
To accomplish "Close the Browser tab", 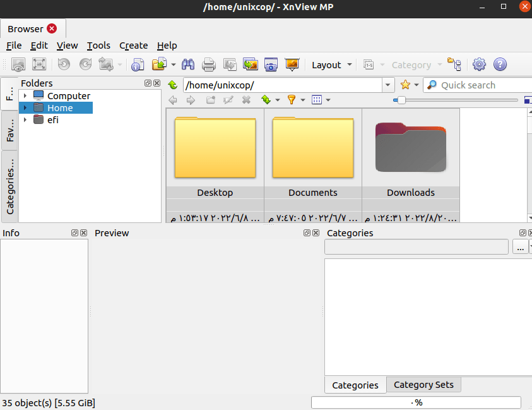I will pos(52,28).
